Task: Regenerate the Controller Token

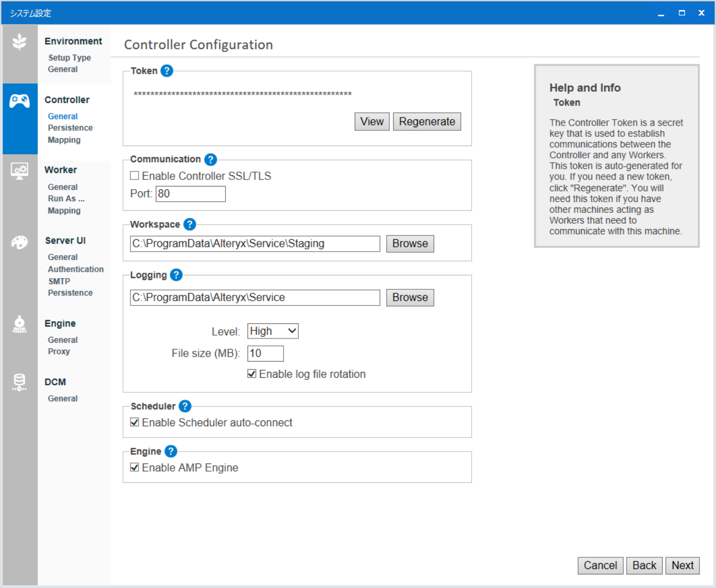Action: click(x=427, y=121)
